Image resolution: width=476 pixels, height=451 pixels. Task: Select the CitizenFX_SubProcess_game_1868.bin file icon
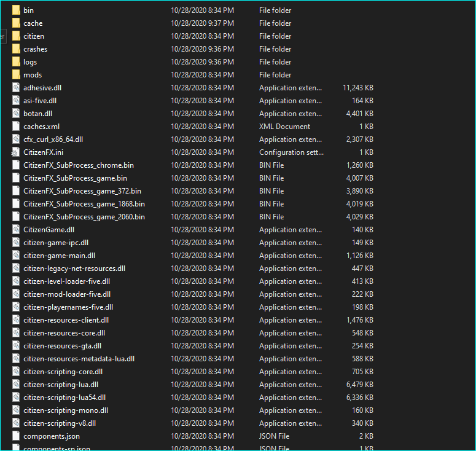click(16, 204)
